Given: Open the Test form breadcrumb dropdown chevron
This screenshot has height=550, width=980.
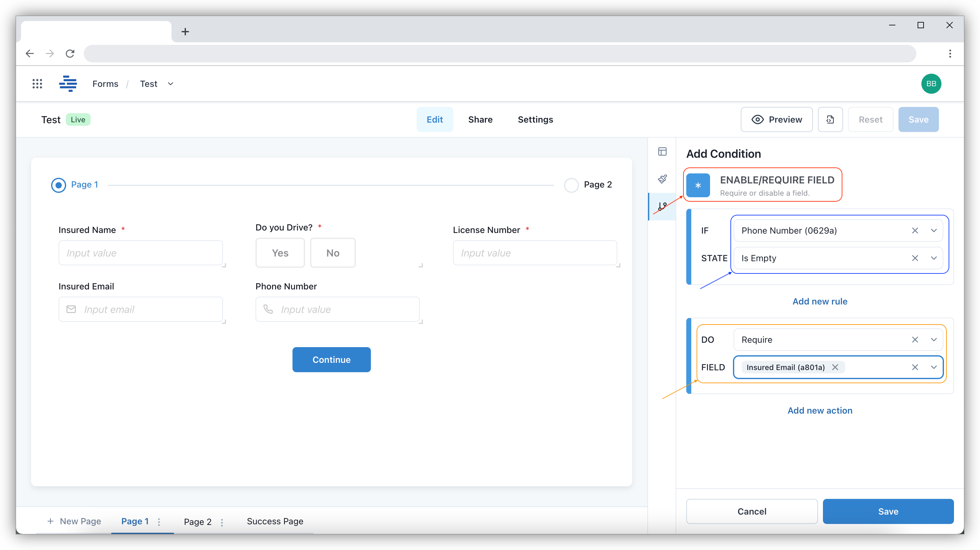Looking at the screenshot, I should [x=171, y=84].
